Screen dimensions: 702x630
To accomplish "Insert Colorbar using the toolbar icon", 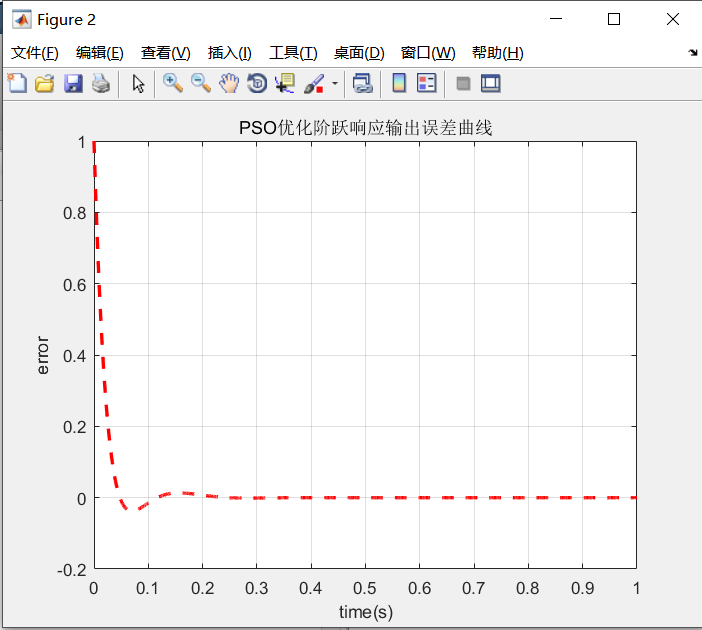I will pyautogui.click(x=399, y=83).
